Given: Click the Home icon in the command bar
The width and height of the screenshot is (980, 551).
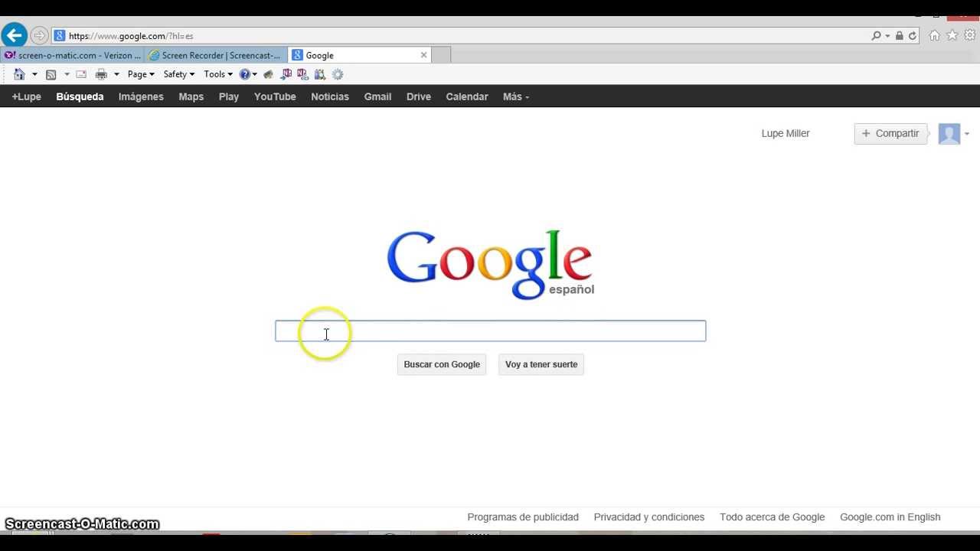Looking at the screenshot, I should [x=20, y=74].
